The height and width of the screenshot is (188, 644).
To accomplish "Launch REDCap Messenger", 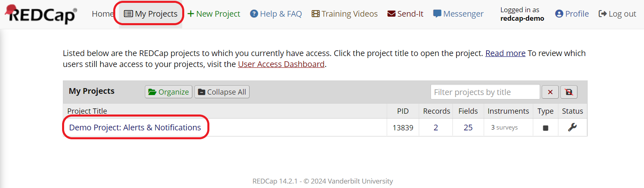I will (458, 14).
